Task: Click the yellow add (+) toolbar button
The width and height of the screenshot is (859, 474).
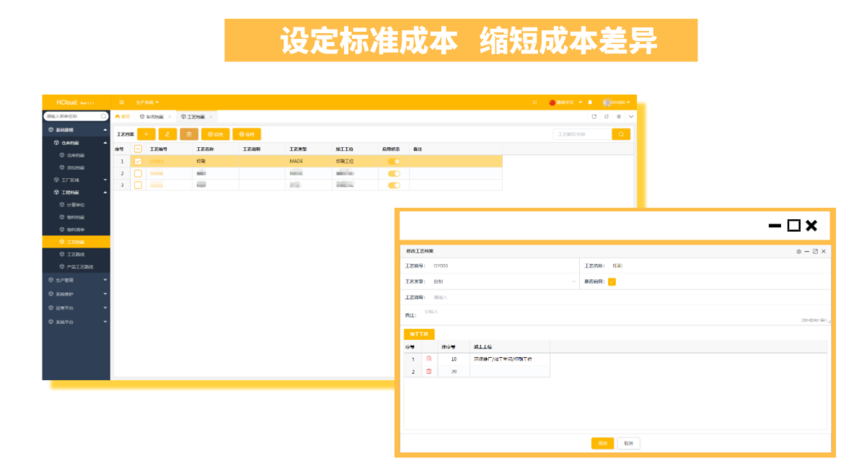Action: coord(146,133)
